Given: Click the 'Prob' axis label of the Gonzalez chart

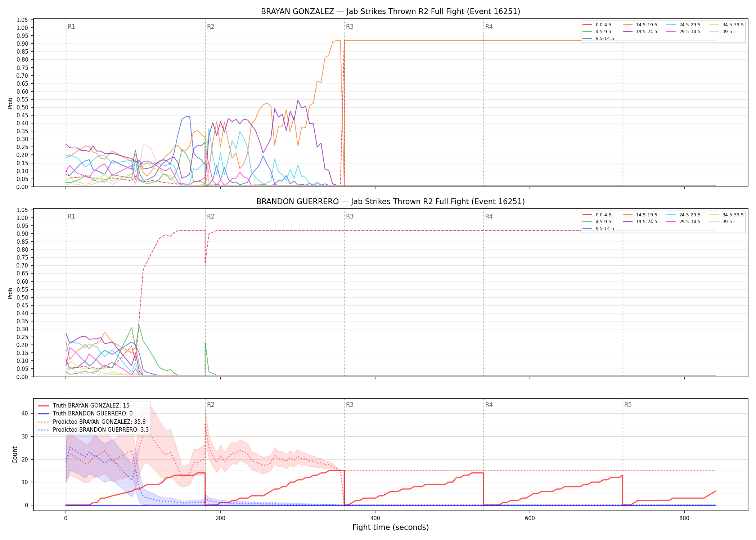Looking at the screenshot, I should 10,103.
